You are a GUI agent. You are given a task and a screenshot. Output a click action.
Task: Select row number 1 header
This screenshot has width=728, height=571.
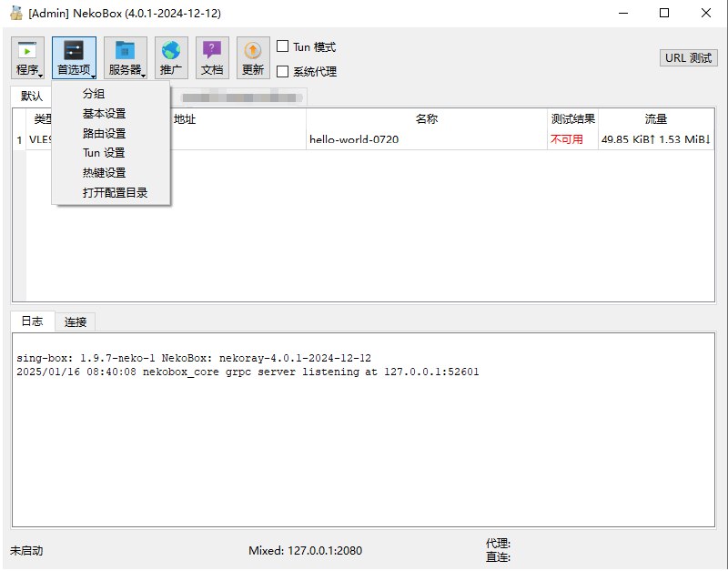pos(19,140)
